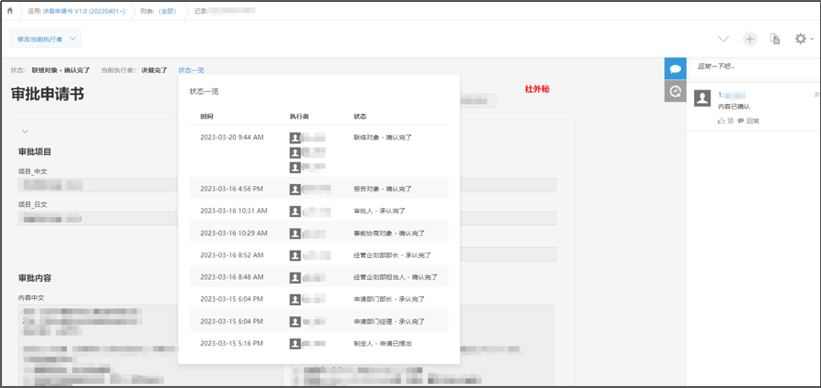Select timestamp 2023-03-16 10:29 AM
The width and height of the screenshot is (821, 388).
pyautogui.click(x=234, y=232)
